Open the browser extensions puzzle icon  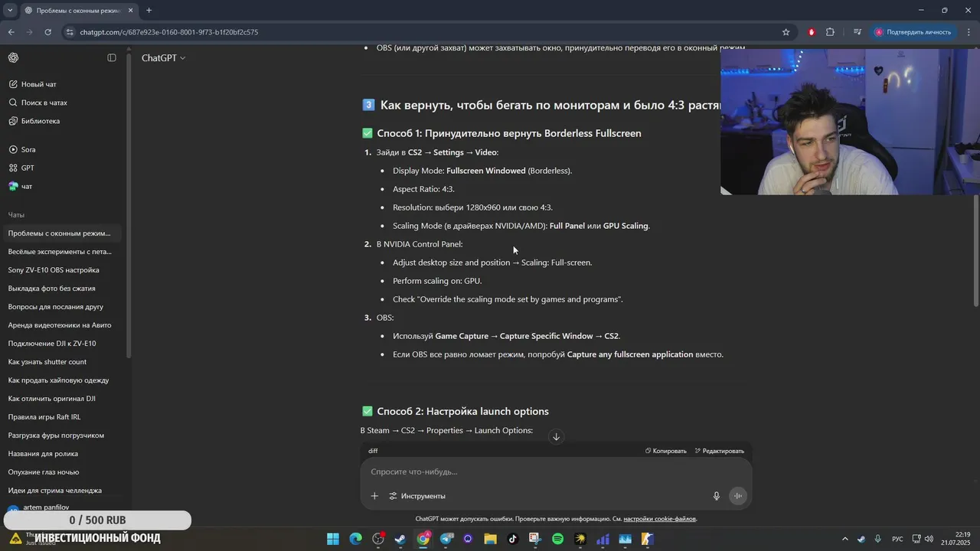[830, 32]
